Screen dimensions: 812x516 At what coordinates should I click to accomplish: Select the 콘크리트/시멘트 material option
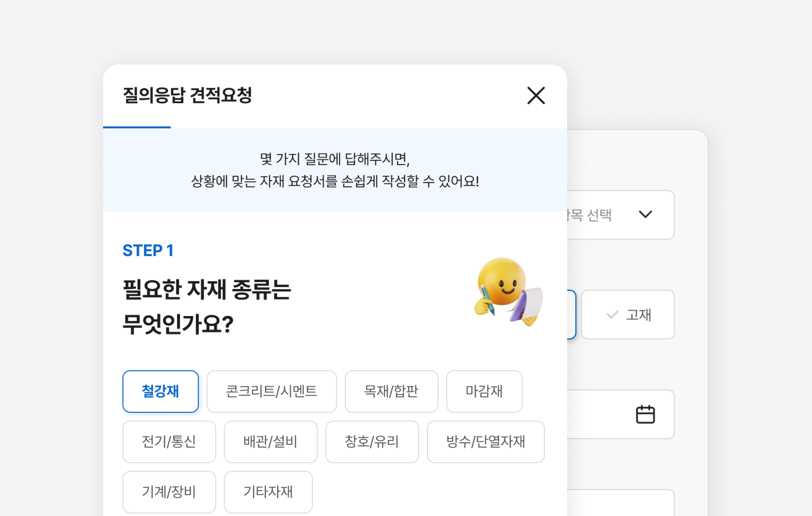pyautogui.click(x=272, y=391)
